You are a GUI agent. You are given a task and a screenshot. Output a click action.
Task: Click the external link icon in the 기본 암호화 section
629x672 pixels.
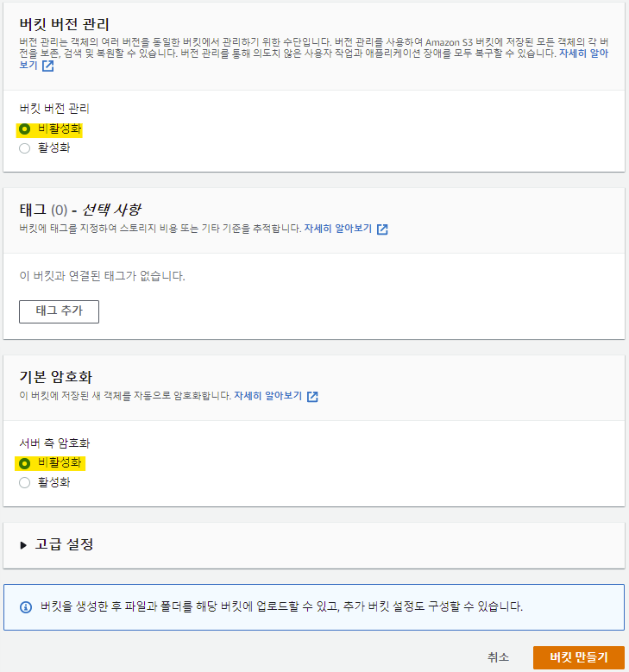tap(312, 397)
